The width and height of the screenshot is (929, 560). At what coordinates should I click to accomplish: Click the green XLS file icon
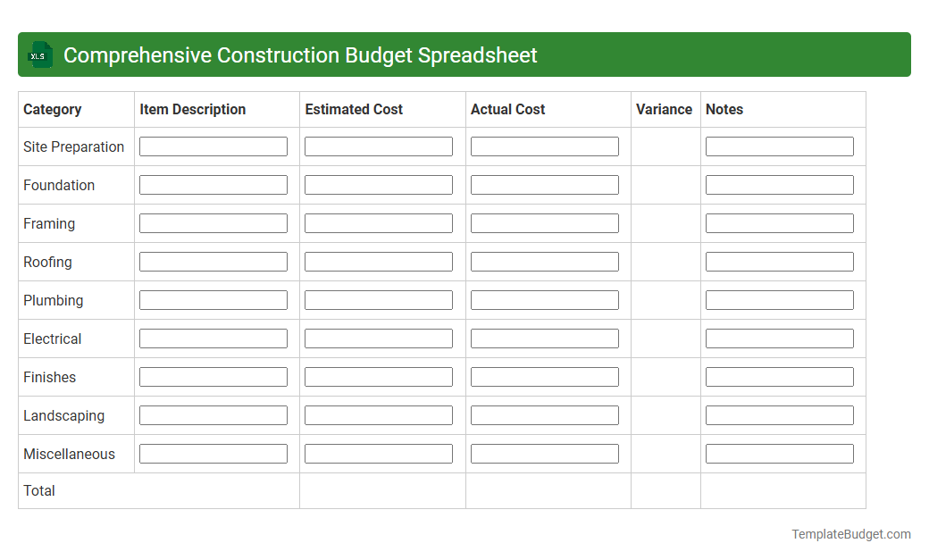pyautogui.click(x=39, y=54)
